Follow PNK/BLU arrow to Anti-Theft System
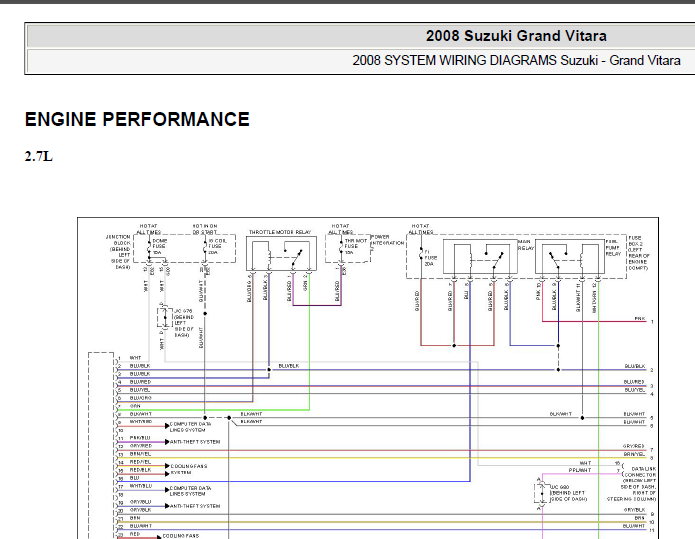 194,441
